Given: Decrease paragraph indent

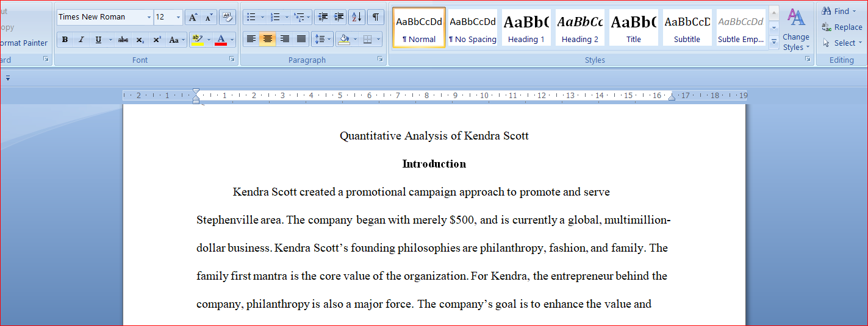Looking at the screenshot, I should (x=323, y=17).
